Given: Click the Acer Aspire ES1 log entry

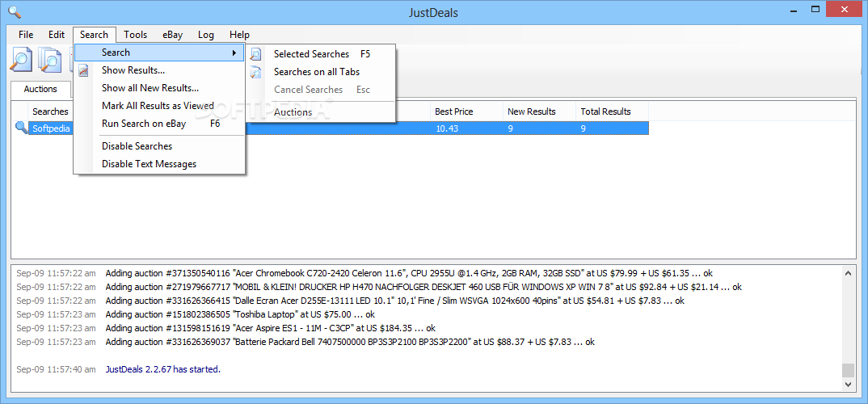Looking at the screenshot, I should (x=270, y=328).
